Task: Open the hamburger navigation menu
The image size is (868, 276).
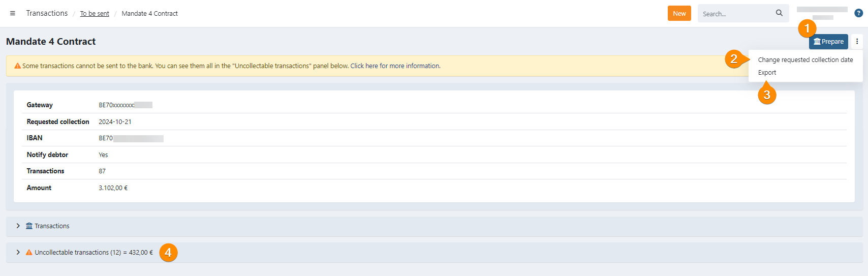Action: 13,13
